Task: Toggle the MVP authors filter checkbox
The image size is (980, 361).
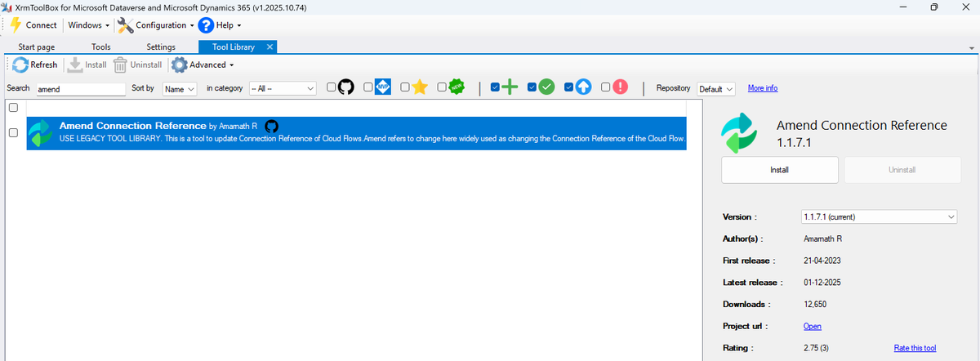Action: pos(368,87)
